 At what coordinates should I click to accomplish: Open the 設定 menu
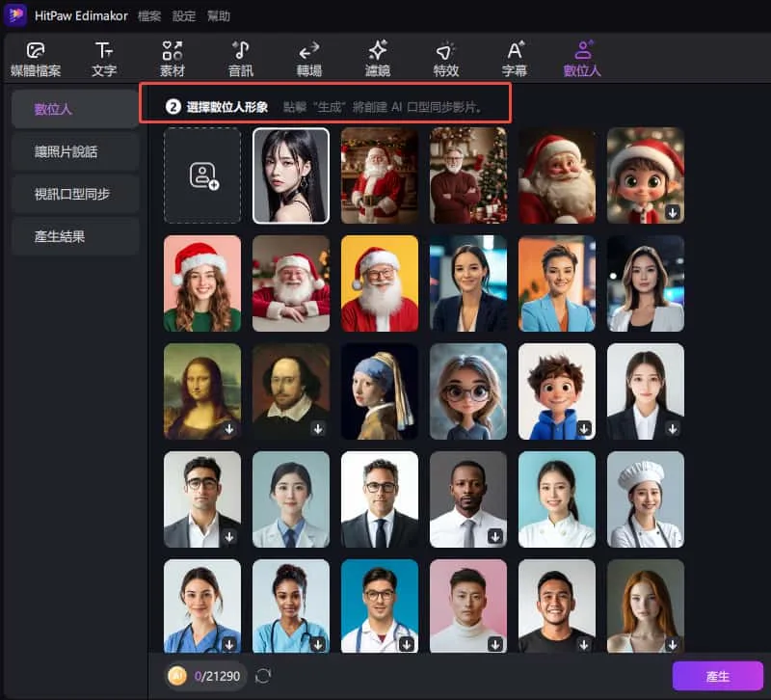pos(183,14)
